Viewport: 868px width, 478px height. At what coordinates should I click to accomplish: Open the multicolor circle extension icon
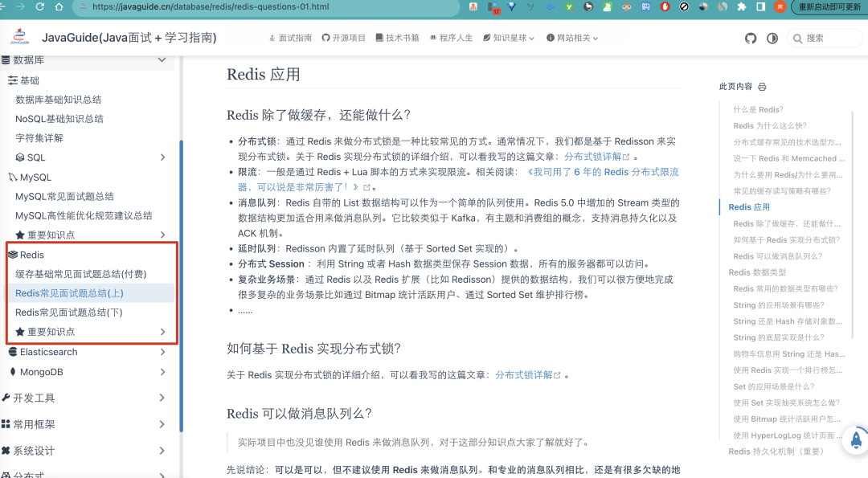[x=703, y=6]
